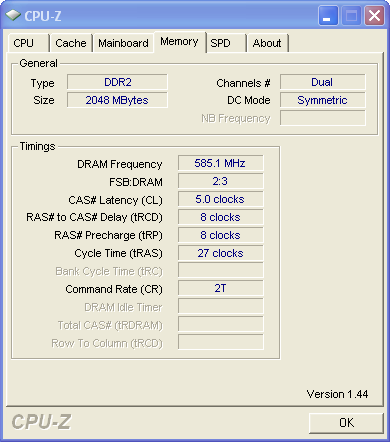The width and height of the screenshot is (390, 442).
Task: Click the tRP 8 clocks value
Action: coord(220,235)
